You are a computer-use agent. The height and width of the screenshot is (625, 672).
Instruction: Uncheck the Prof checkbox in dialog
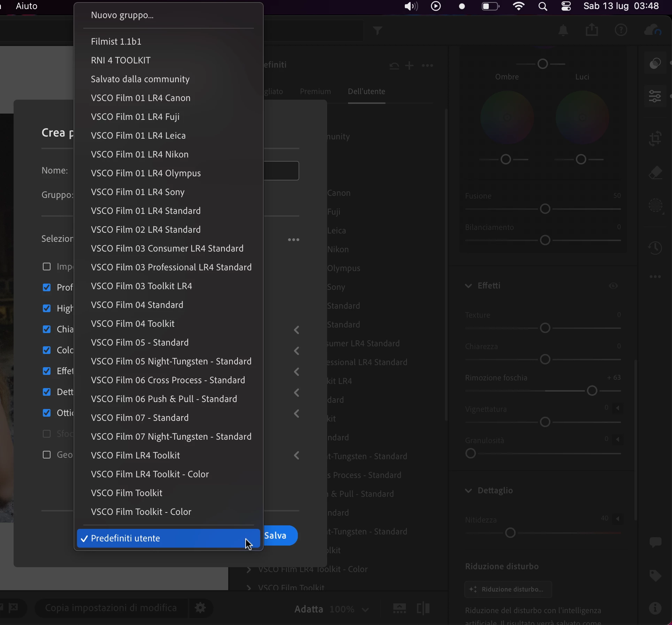[47, 287]
